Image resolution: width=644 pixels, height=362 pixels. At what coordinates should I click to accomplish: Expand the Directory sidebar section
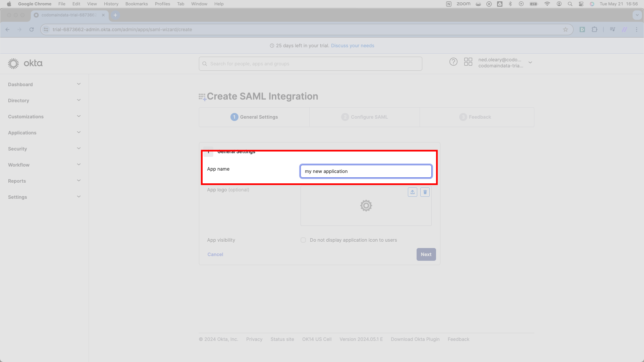pos(44,101)
